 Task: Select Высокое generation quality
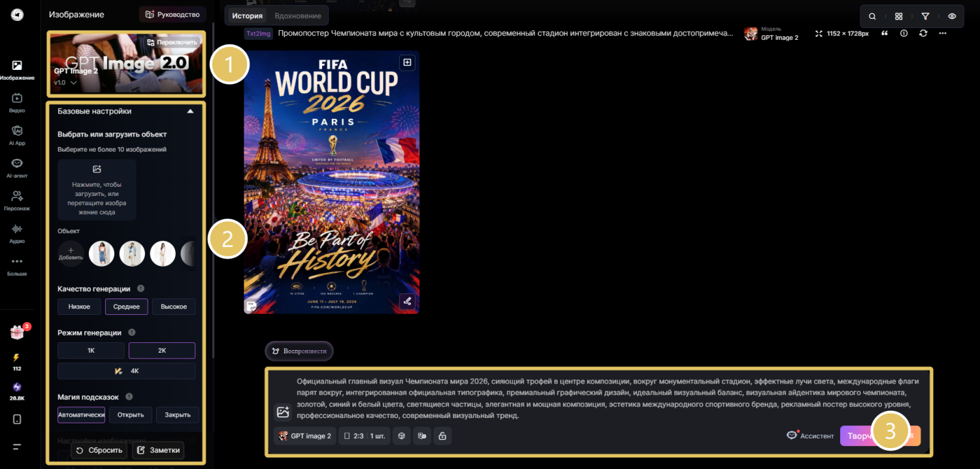pos(174,306)
